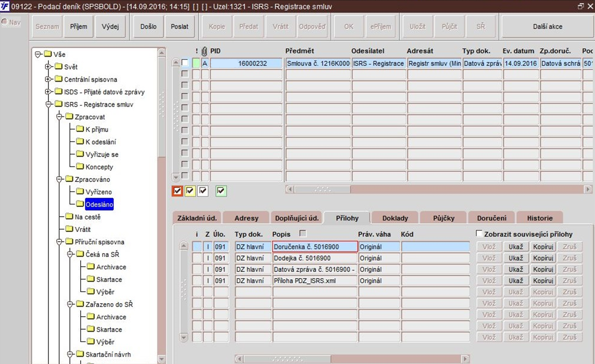
Task: Click the attachments horizontal scrollbar thumb
Action: [x=287, y=358]
